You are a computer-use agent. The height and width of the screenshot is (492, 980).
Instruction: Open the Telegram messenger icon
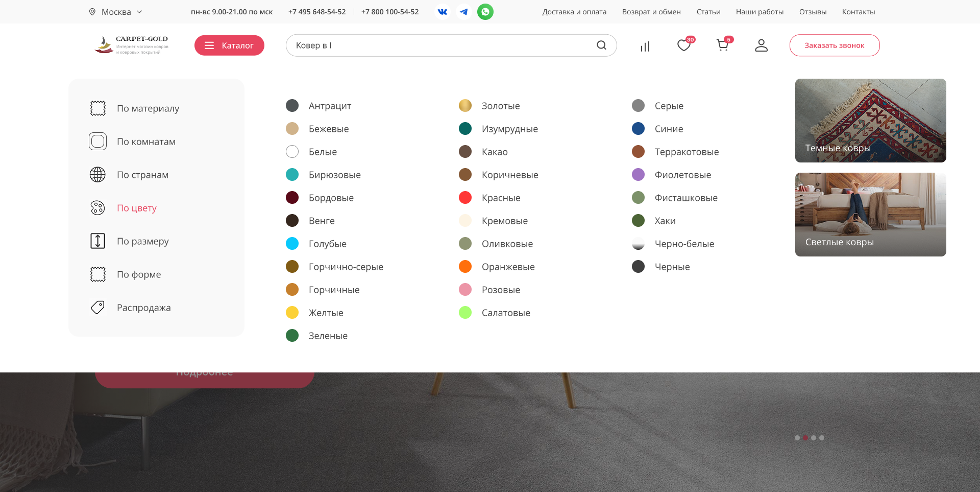click(463, 12)
